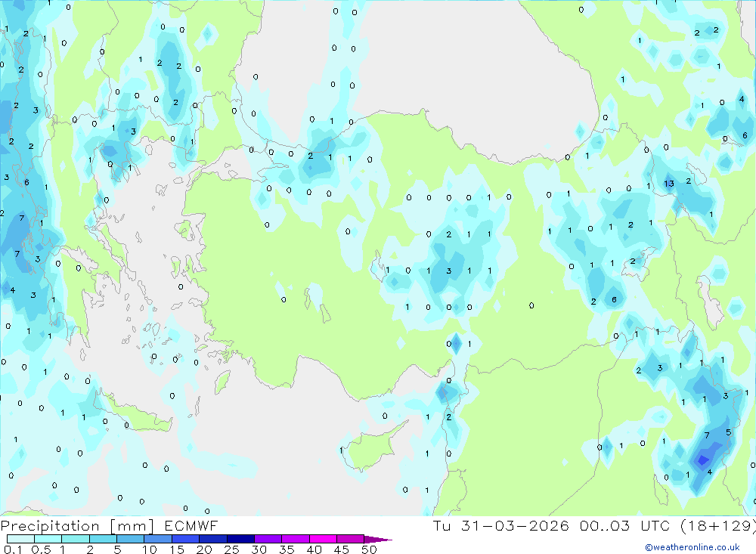This screenshot has width=756, height=554.
Task: Click the 45–50 mm legend color swatch
Action: point(351,539)
